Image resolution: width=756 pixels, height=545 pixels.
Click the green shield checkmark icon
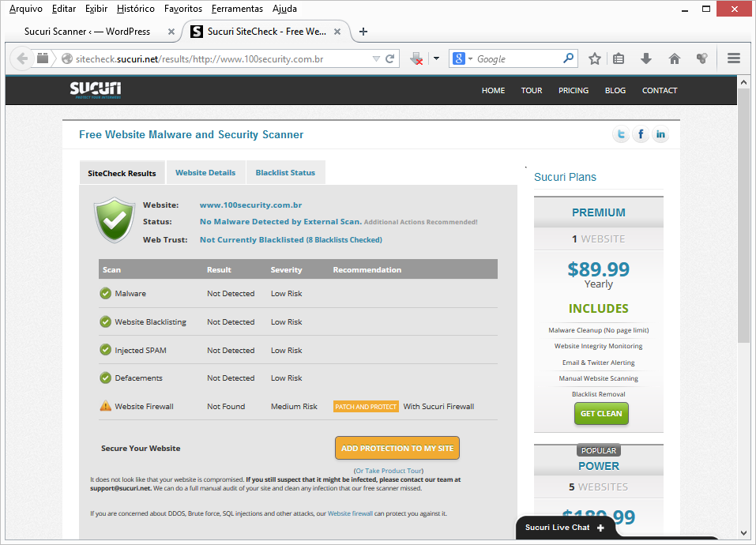pyautogui.click(x=115, y=220)
